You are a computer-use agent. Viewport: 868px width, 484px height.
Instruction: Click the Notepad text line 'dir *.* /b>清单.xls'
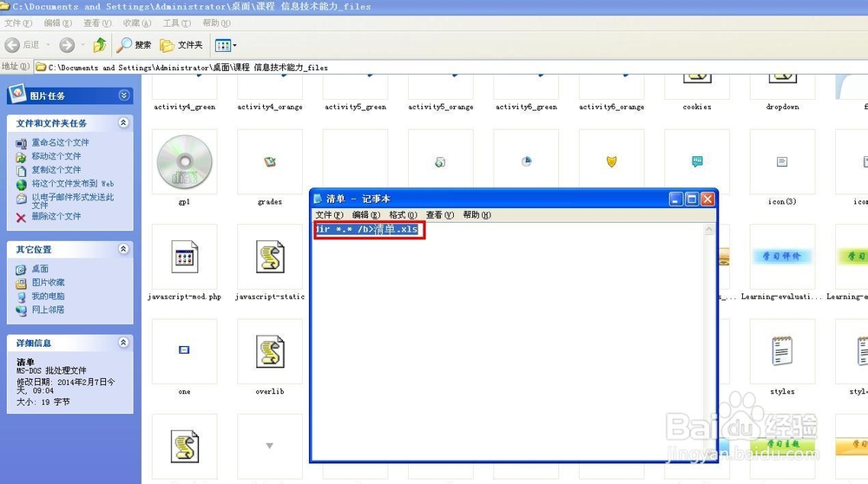coord(367,229)
